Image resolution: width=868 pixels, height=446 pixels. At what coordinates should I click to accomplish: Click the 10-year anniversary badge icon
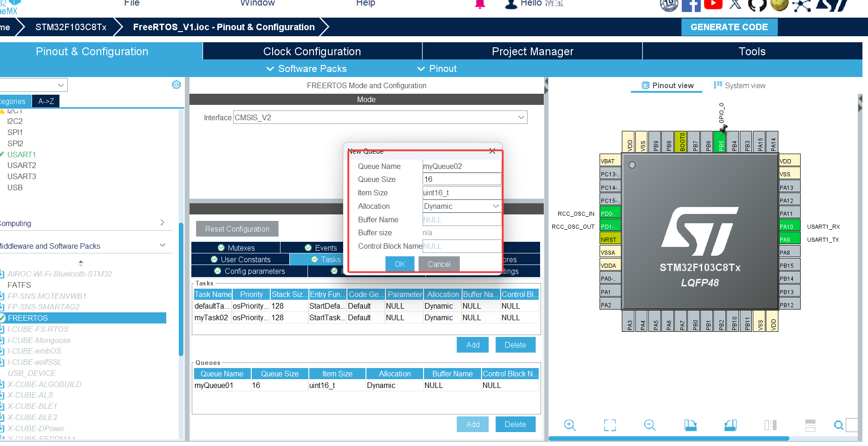pos(669,5)
